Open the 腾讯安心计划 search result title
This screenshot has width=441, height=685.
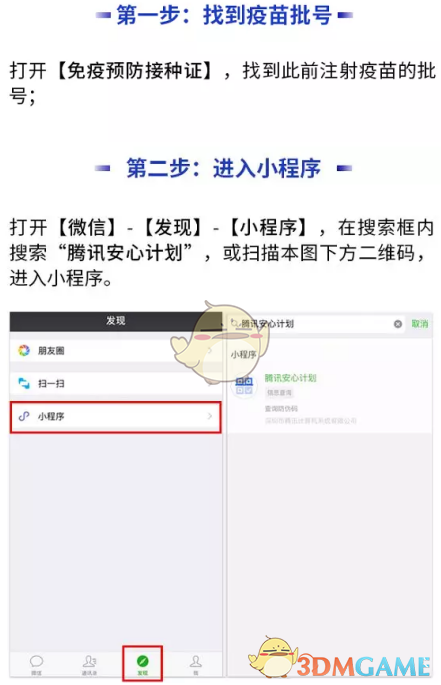click(290, 378)
